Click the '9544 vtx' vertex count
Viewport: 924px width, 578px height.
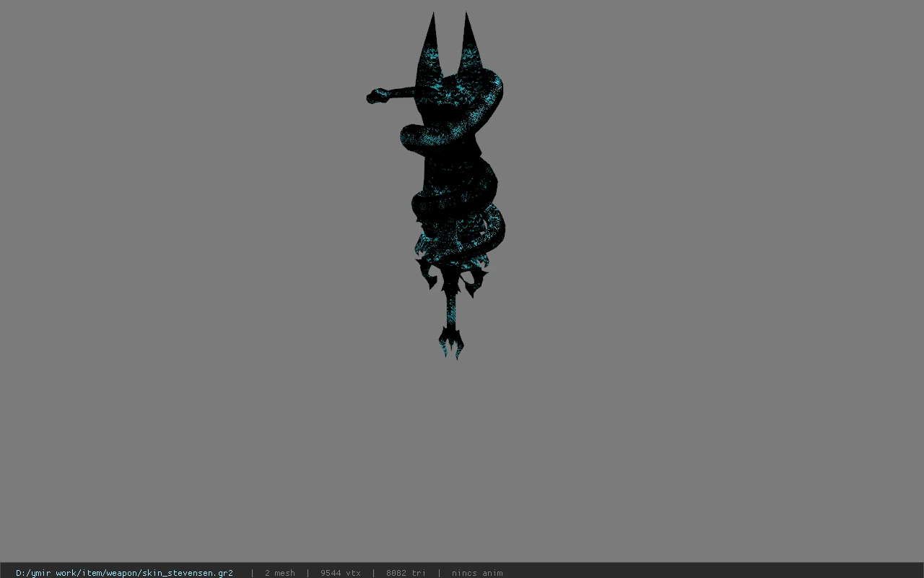point(341,573)
